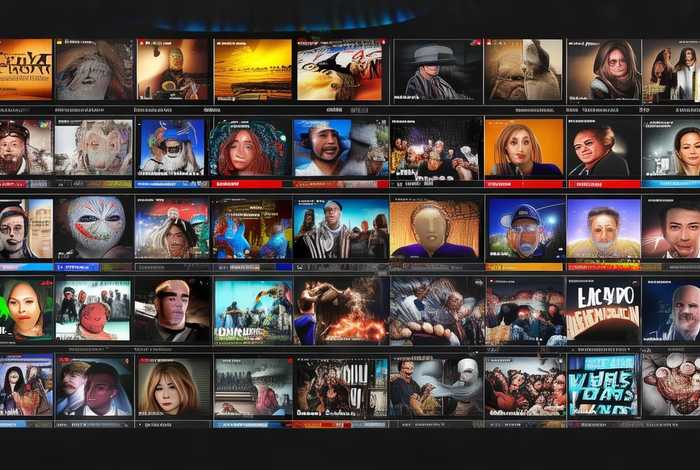Viewport: 700px width, 470px height.
Task: Open the woman on orange background thumbnail
Action: pyautogui.click(x=523, y=147)
